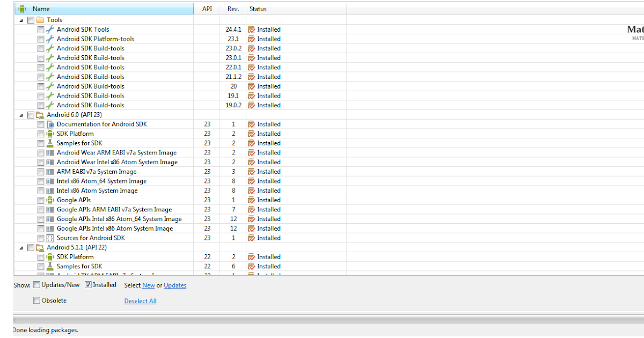The image size is (644, 338).
Task: Check the Intel x86 Atom System Image checkbox
Action: point(41,190)
